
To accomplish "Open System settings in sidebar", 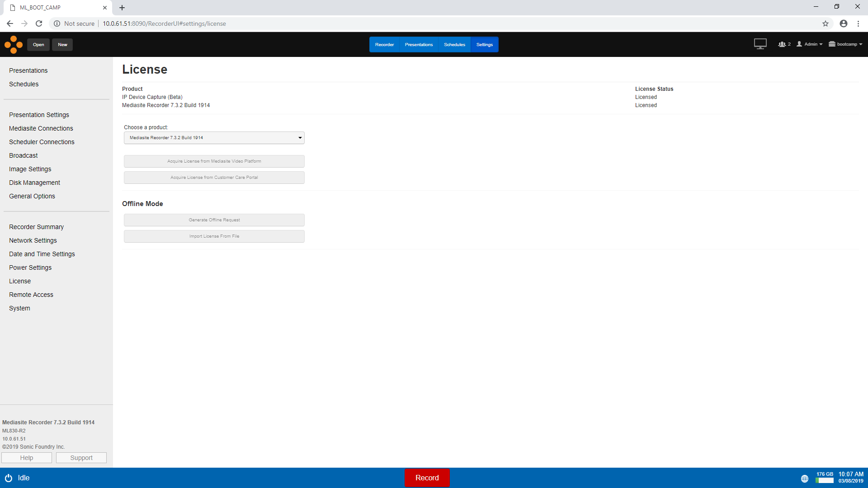I will 19,308.
